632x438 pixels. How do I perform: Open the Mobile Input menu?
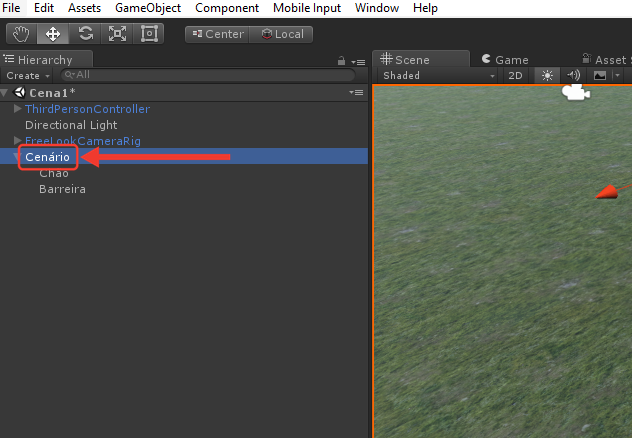(x=307, y=8)
